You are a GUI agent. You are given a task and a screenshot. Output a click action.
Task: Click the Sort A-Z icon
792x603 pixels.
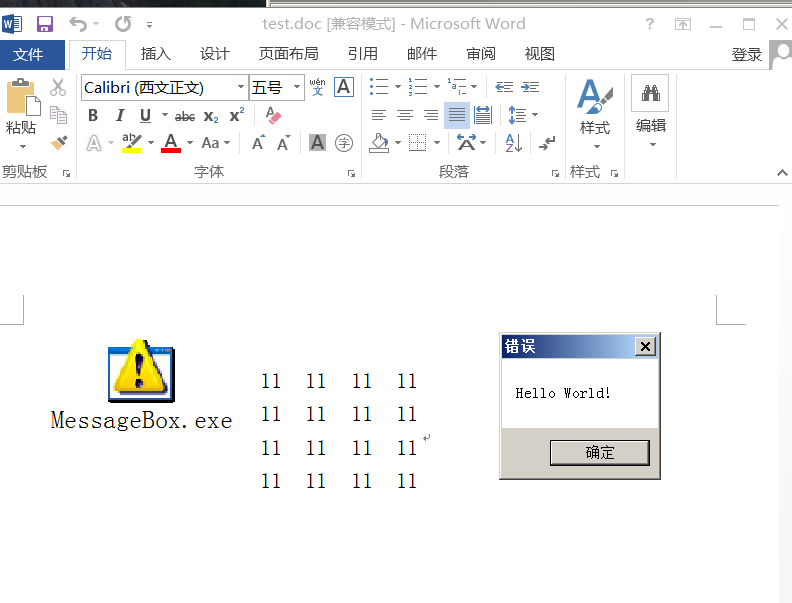point(514,143)
